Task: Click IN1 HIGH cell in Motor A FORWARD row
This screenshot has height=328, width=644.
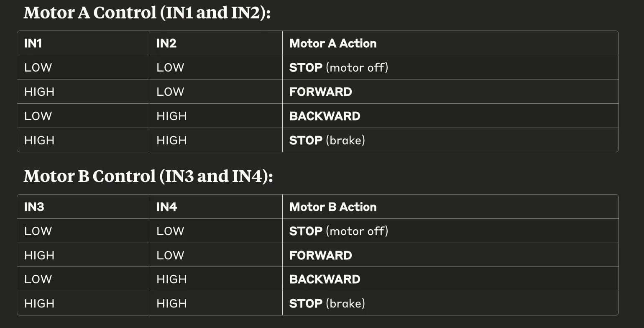Action: [x=39, y=92]
